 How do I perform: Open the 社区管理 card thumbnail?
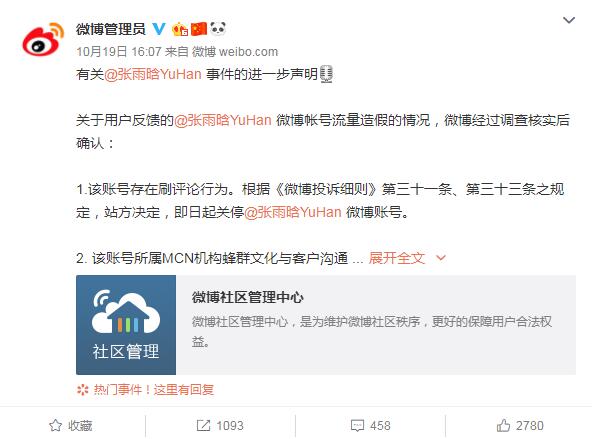tap(126, 325)
